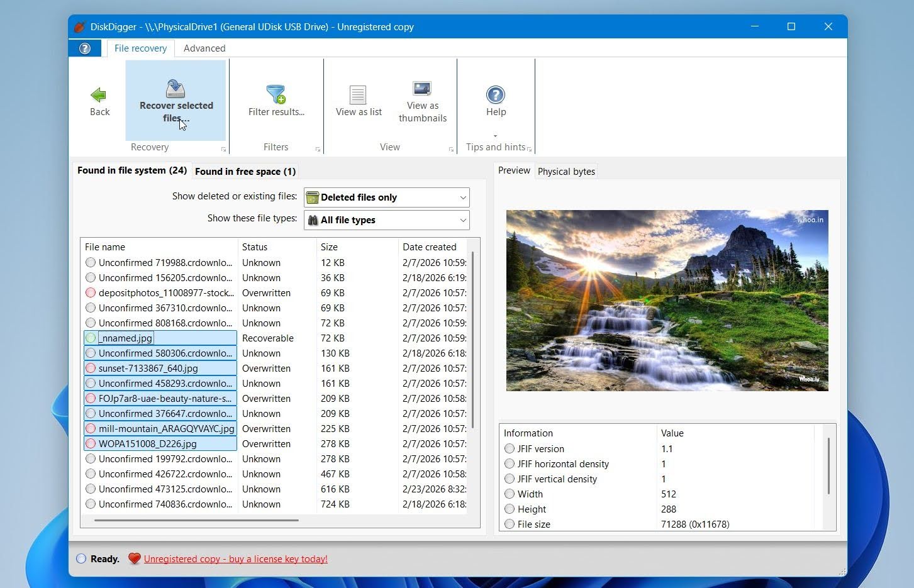
Task: Click the red heart icon in status bar
Action: (134, 558)
